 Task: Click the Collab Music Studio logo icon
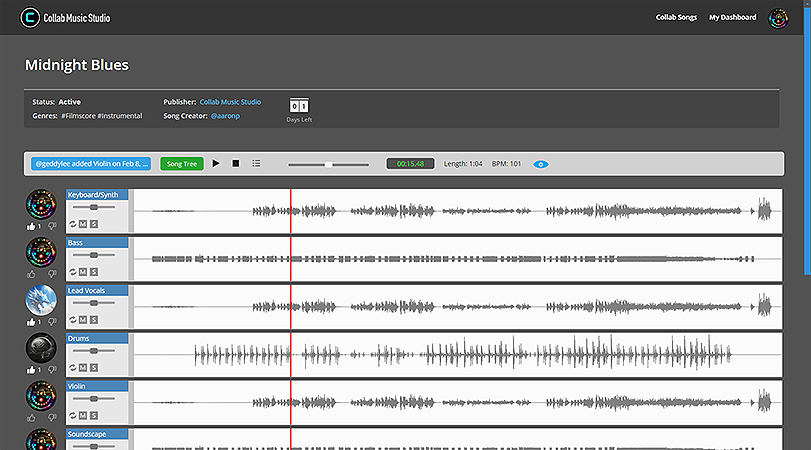click(29, 18)
